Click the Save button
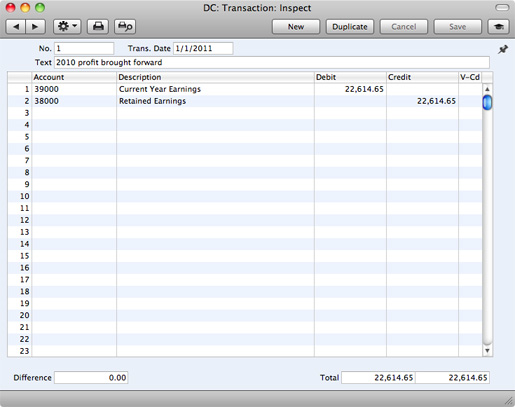 tap(458, 27)
